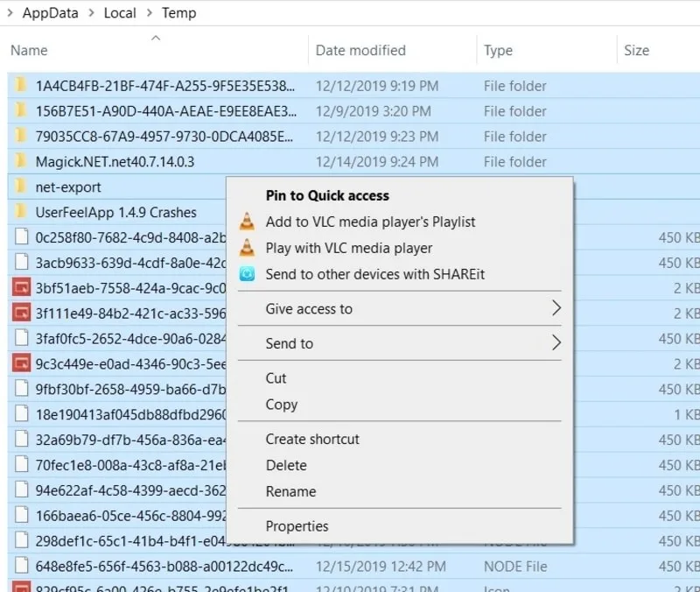Click VLC cone icon beside Add to Playlist
The width and height of the screenshot is (700, 592).
click(247, 222)
